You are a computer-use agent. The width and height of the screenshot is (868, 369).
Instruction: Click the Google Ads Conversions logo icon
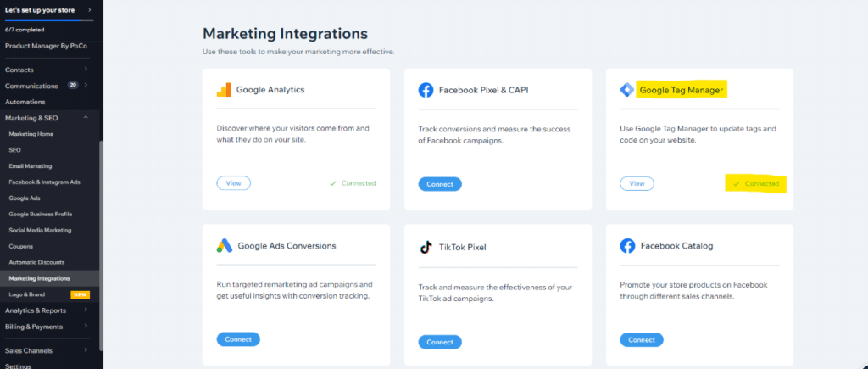tap(224, 245)
